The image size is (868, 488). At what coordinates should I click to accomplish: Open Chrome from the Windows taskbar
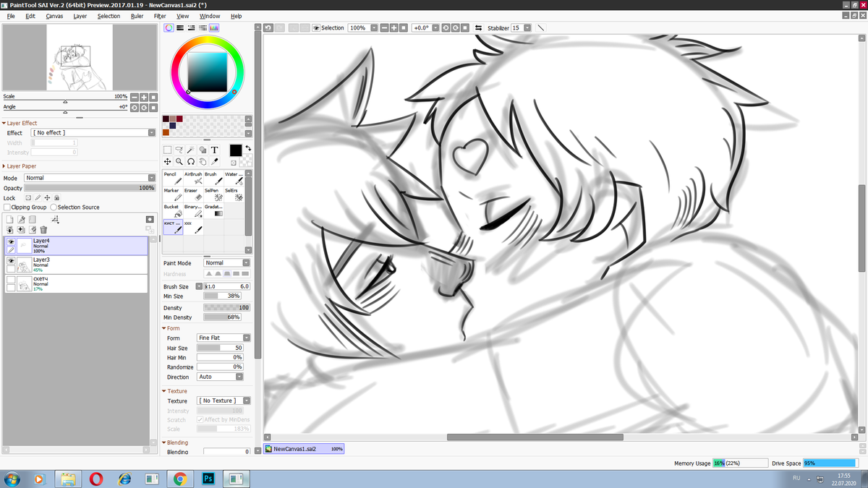180,479
